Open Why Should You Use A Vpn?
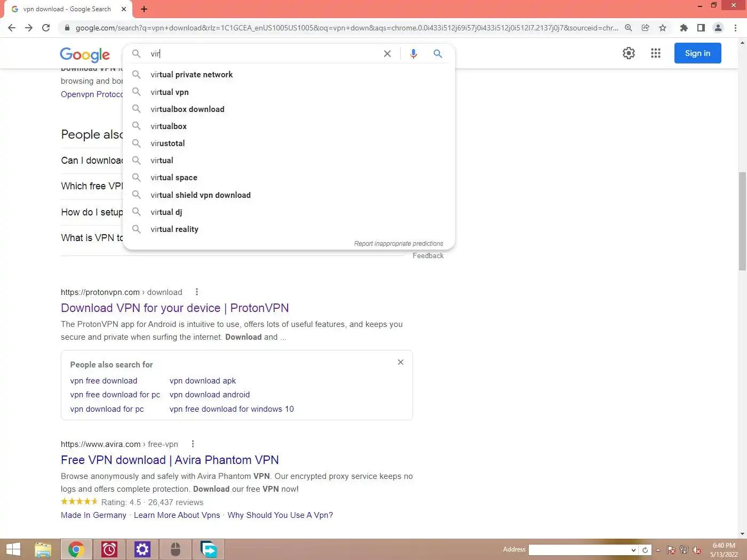This screenshot has width=747, height=560. (280, 515)
